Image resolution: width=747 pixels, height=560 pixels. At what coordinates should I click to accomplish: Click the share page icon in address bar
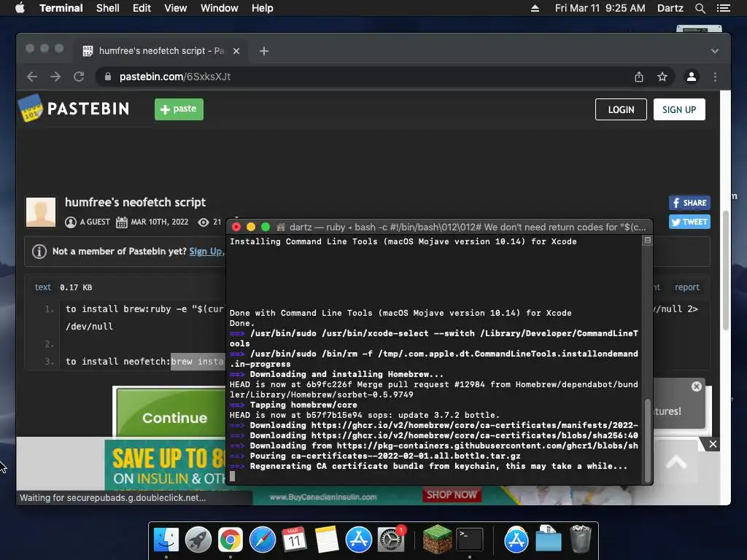click(639, 77)
